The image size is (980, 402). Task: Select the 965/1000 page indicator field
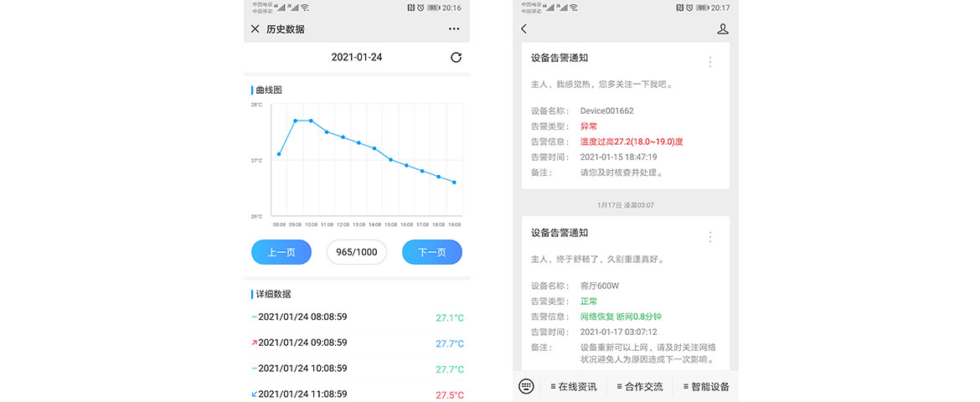(357, 252)
